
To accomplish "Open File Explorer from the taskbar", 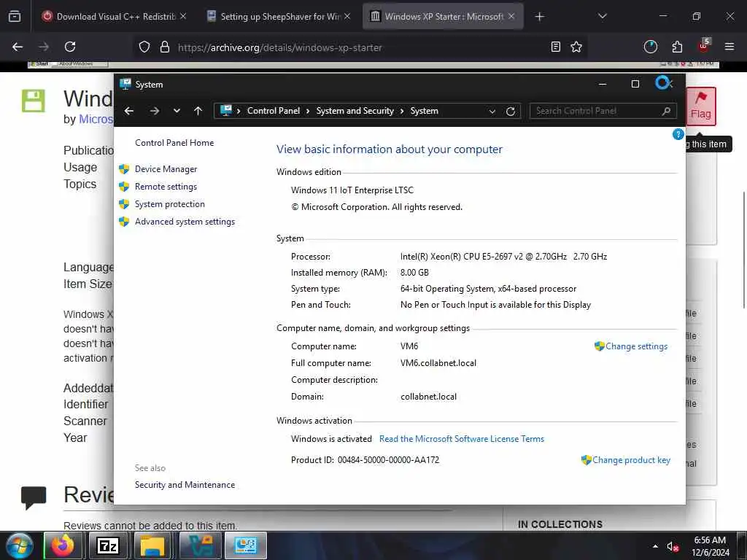I will pyautogui.click(x=152, y=545).
